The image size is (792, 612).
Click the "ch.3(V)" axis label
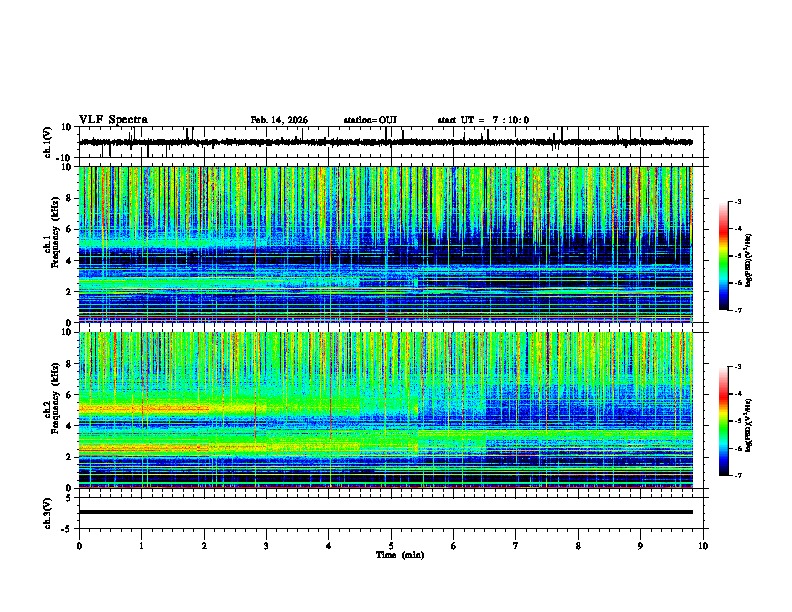tap(47, 513)
